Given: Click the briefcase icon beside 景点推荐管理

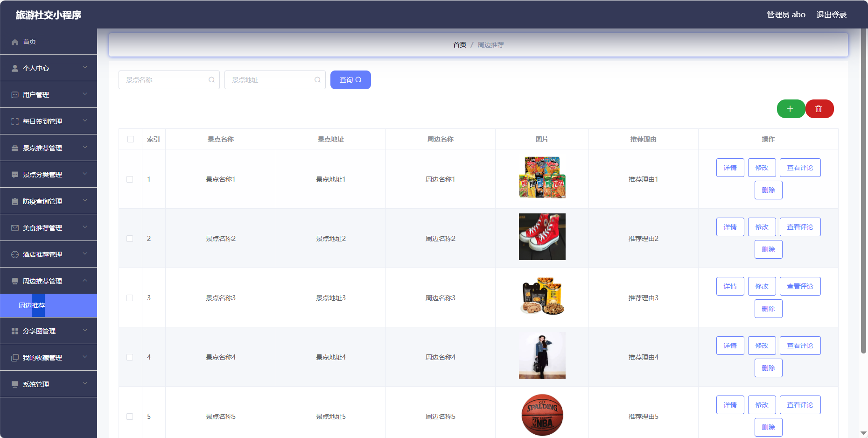Looking at the screenshot, I should tap(15, 148).
